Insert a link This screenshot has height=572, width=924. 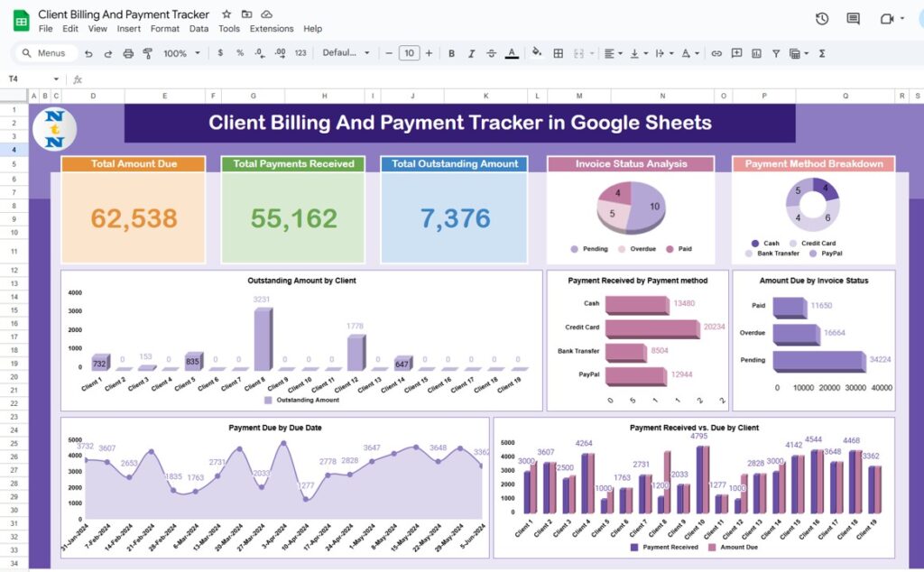tap(716, 53)
